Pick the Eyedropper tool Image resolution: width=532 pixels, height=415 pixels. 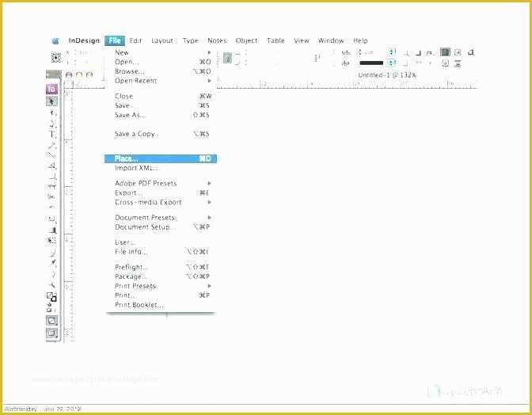[x=52, y=263]
